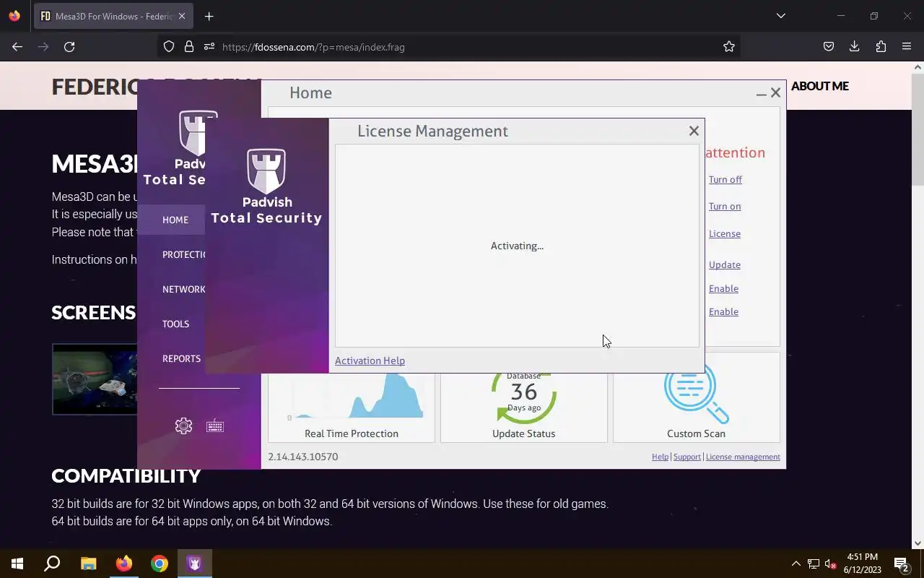Open License management footer link
The image size is (924, 578).
(743, 457)
